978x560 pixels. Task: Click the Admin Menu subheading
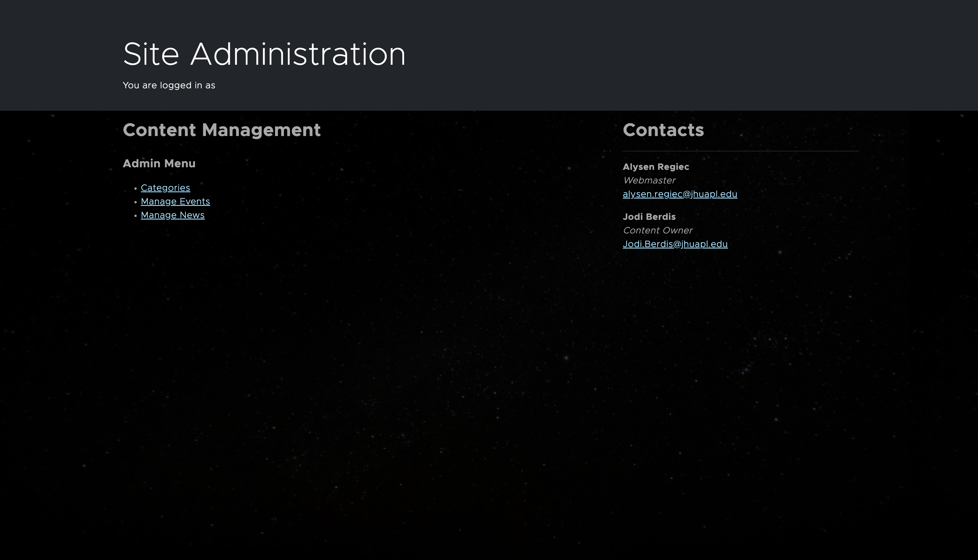pos(159,164)
